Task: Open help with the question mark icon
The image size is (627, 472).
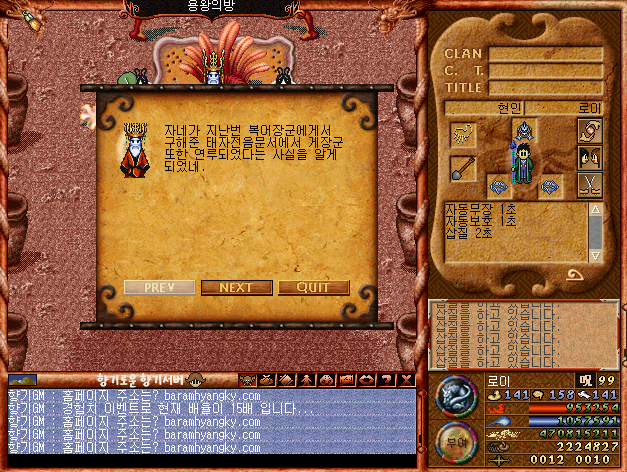Action: tap(386, 380)
